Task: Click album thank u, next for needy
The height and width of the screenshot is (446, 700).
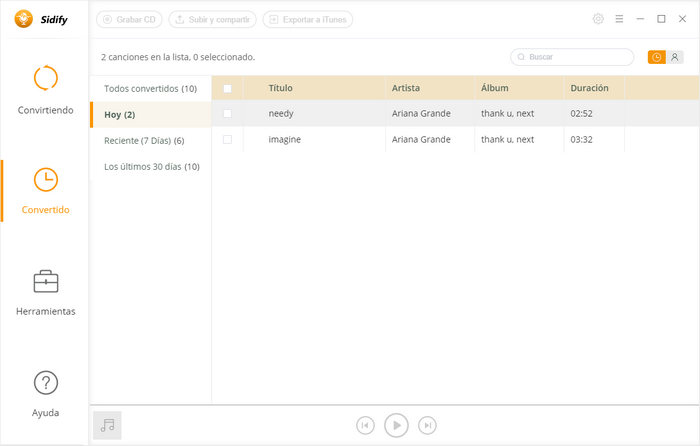Action: point(507,113)
